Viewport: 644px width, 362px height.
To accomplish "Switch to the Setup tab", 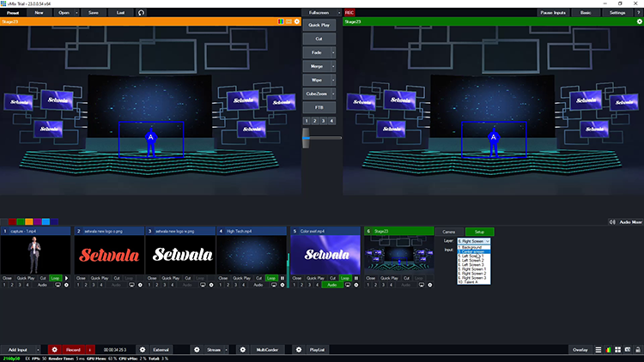I will [480, 232].
